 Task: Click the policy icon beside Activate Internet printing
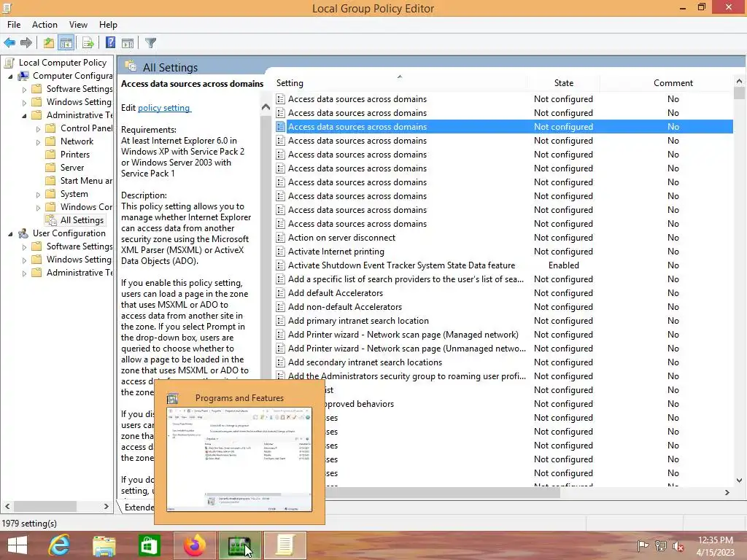coord(281,252)
